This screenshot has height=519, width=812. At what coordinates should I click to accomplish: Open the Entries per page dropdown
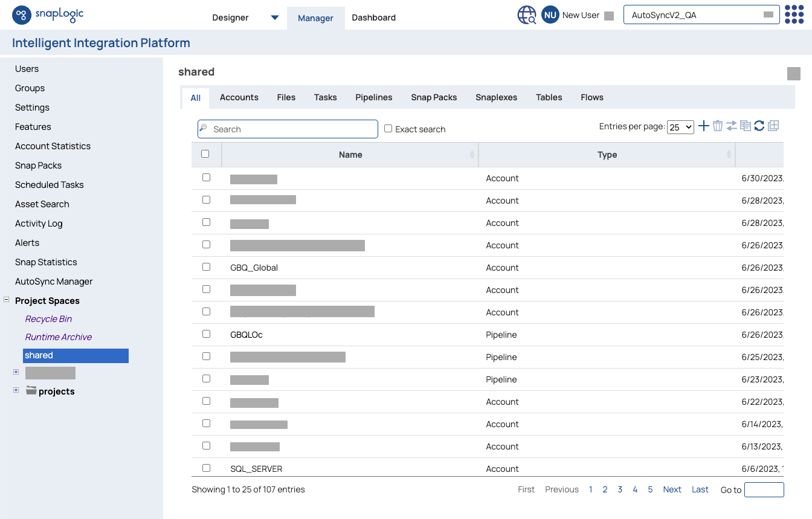pos(680,127)
